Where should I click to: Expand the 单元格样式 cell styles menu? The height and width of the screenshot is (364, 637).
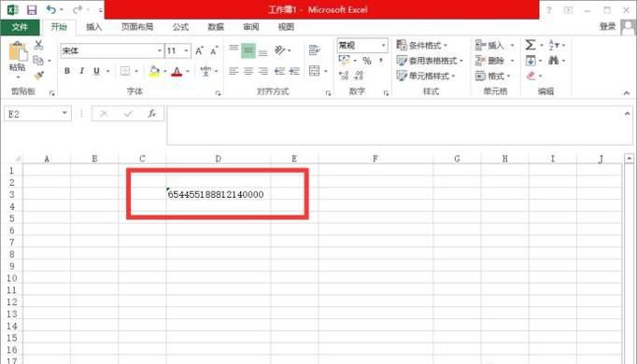tap(425, 76)
